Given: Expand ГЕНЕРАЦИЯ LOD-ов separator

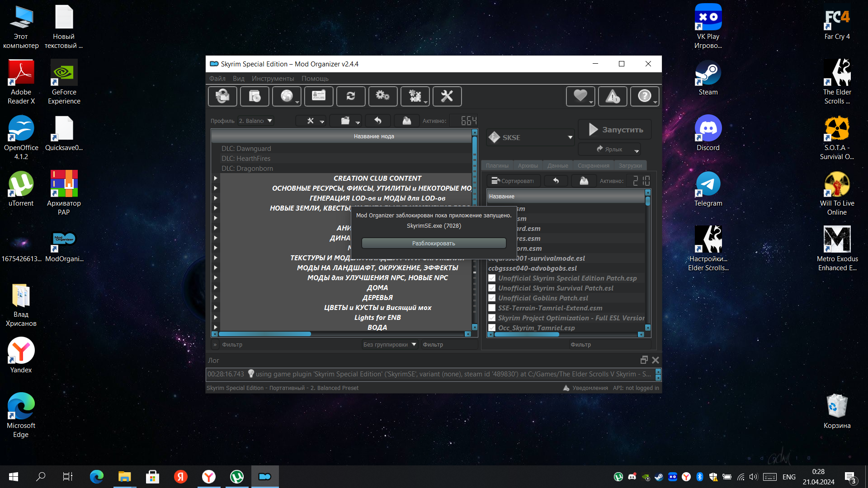Looking at the screenshot, I should (216, 198).
